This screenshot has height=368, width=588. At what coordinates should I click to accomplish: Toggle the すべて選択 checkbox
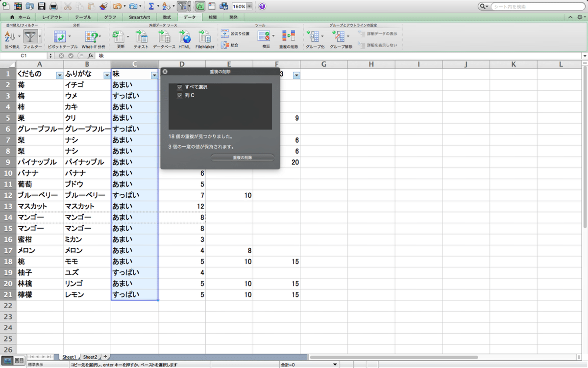click(180, 87)
